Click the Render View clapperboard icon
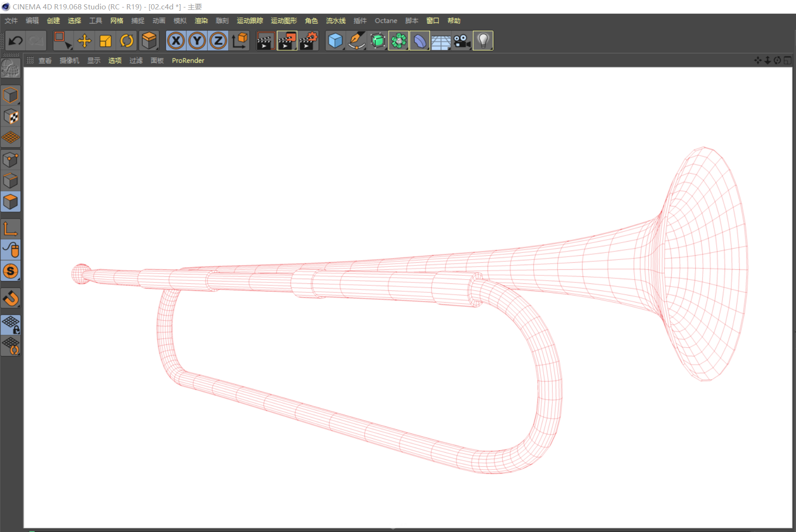This screenshot has height=532, width=796. pos(265,41)
